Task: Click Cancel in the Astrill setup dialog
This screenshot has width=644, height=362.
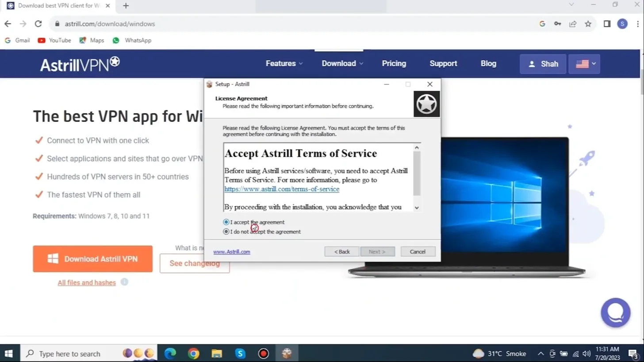Action: tap(418, 251)
